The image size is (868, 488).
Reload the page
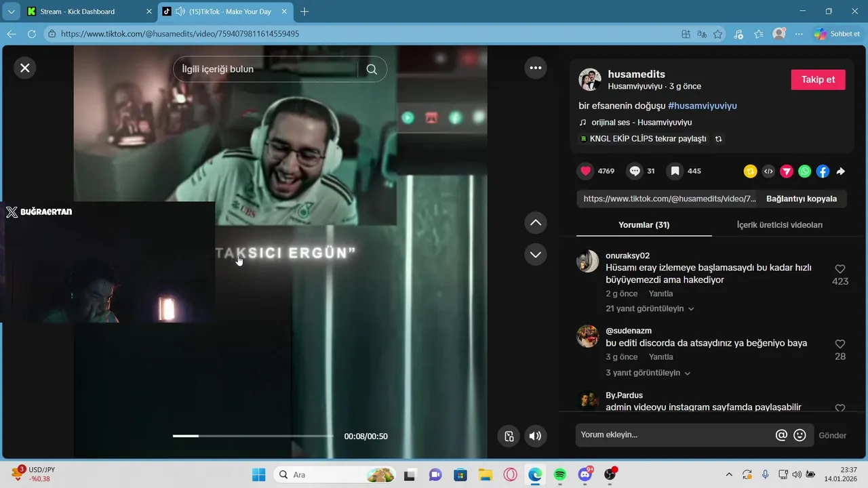(31, 34)
